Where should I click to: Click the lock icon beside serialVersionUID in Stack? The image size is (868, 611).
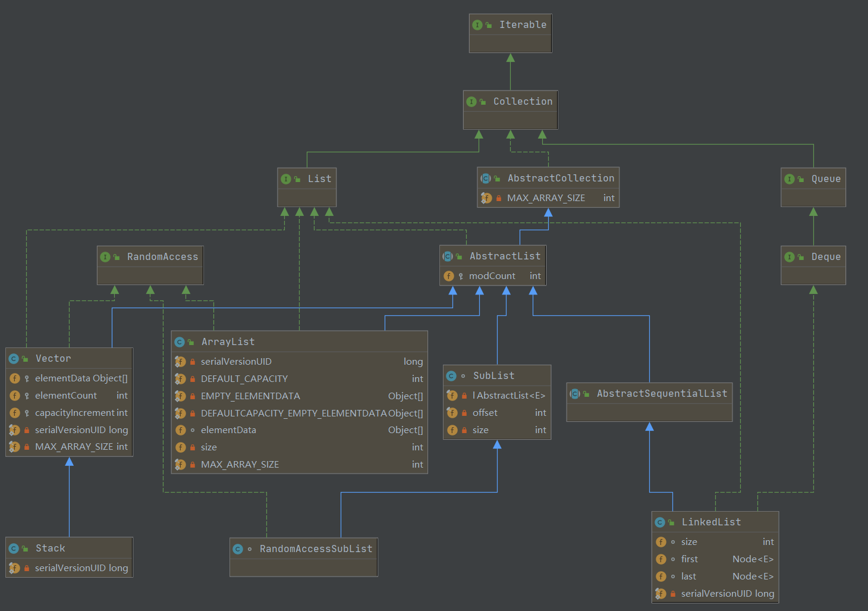click(27, 568)
